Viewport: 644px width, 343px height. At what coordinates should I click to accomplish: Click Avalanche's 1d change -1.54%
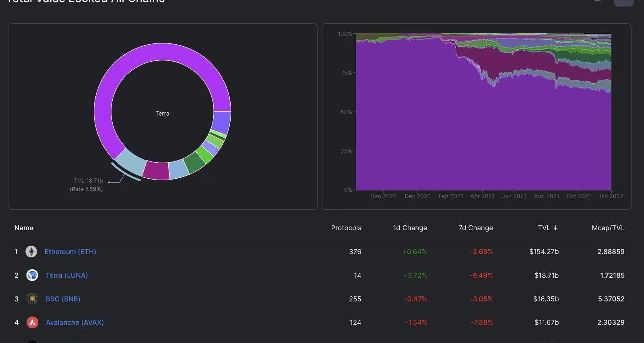pos(416,322)
